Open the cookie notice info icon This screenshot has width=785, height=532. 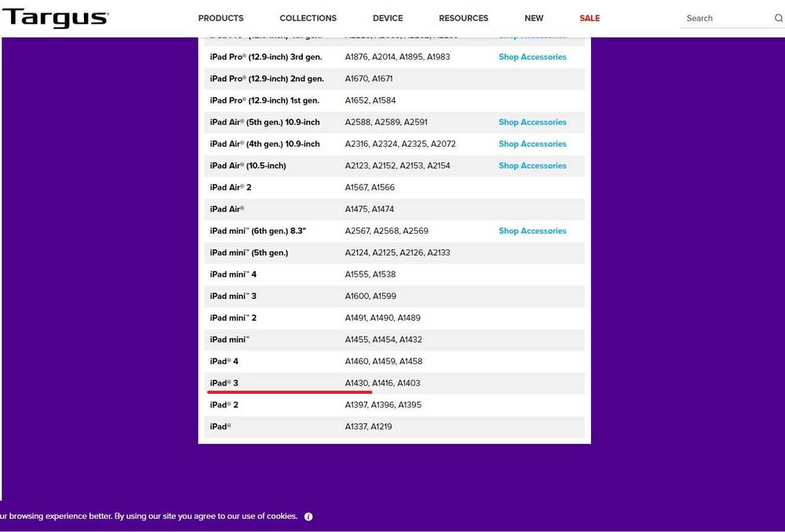click(x=309, y=516)
